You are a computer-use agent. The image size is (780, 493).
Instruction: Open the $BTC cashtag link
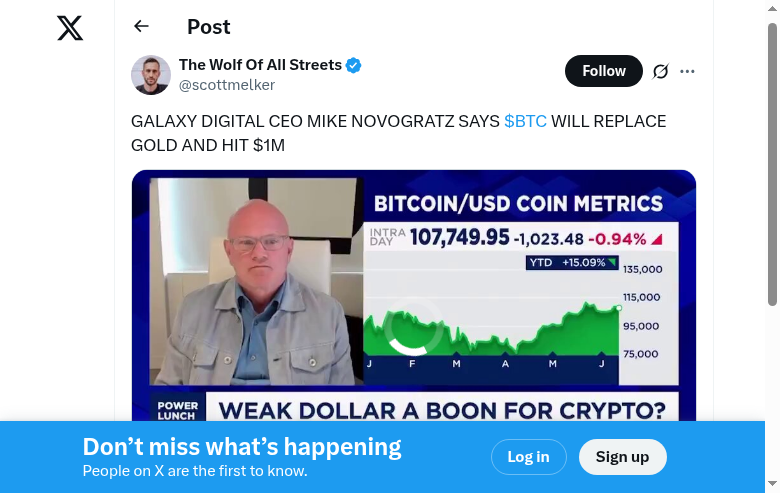point(525,121)
